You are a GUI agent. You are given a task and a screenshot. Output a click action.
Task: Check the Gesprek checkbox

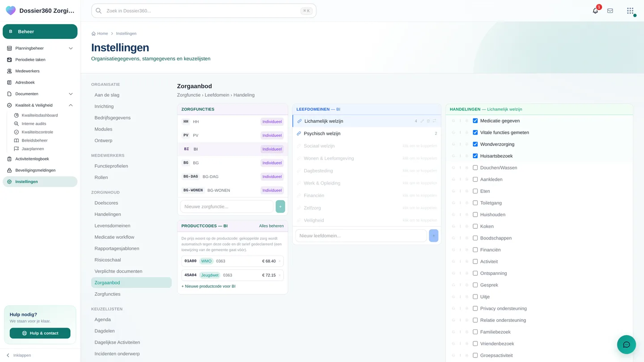click(x=475, y=285)
